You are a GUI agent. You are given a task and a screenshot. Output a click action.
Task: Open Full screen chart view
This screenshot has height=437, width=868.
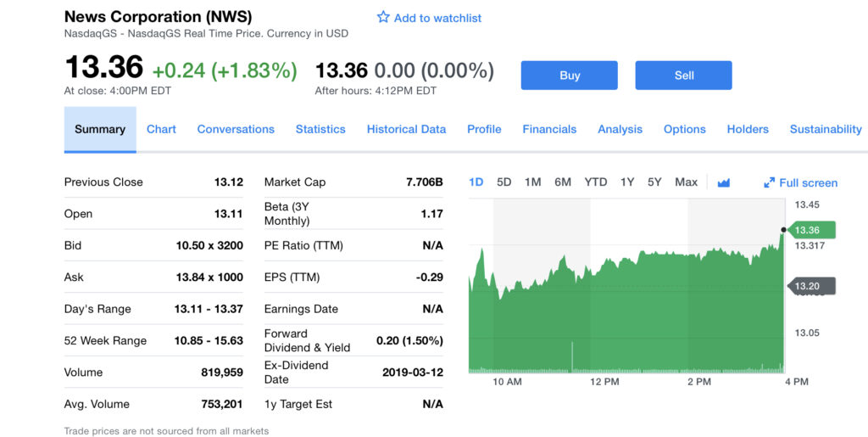(x=800, y=182)
